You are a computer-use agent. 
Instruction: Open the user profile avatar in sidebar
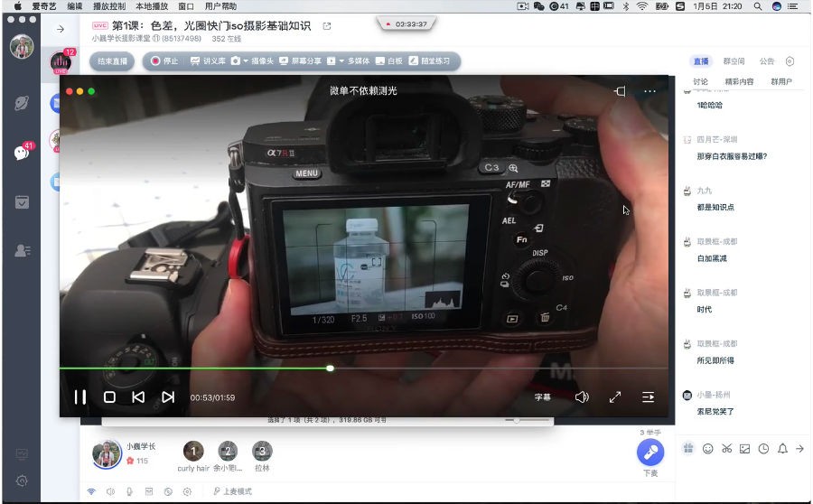22,47
